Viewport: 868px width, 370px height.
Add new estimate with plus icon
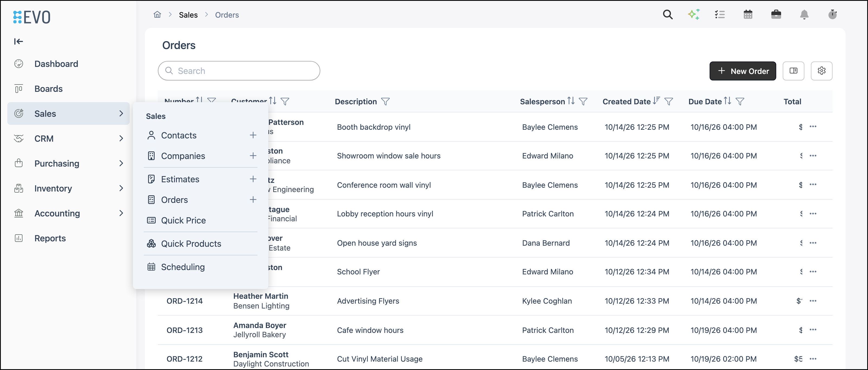253,179
